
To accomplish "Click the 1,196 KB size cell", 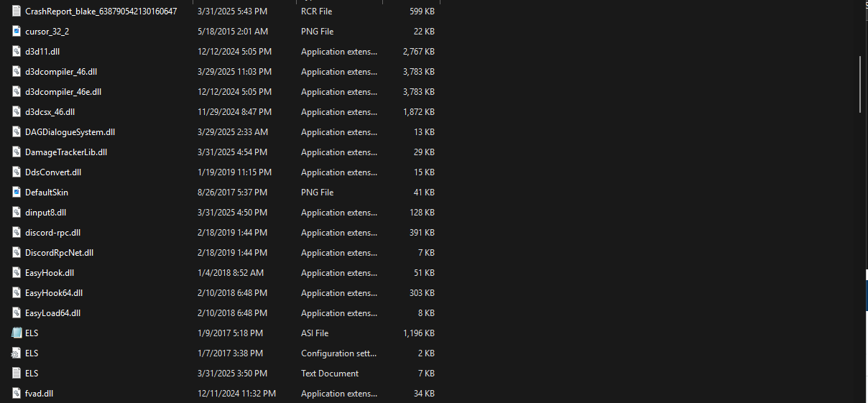I will point(419,333).
